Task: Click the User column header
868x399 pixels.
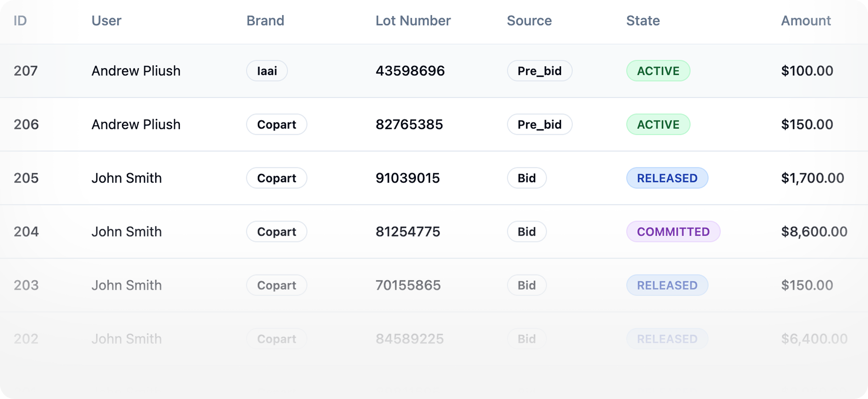Action: tap(106, 21)
